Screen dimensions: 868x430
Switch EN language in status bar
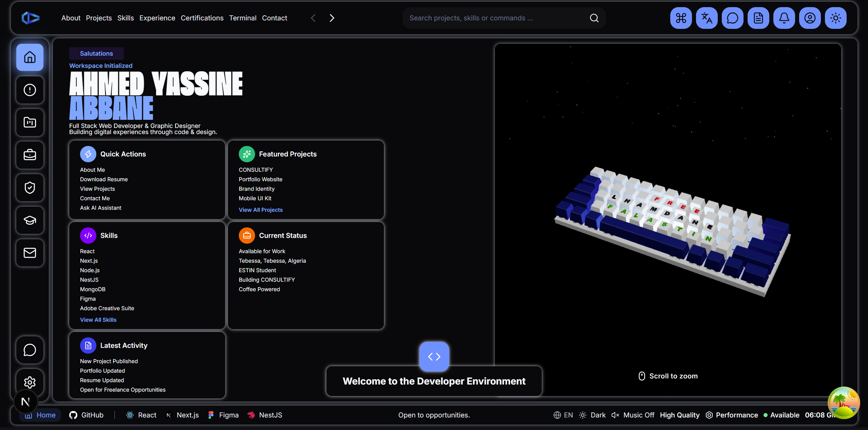563,415
